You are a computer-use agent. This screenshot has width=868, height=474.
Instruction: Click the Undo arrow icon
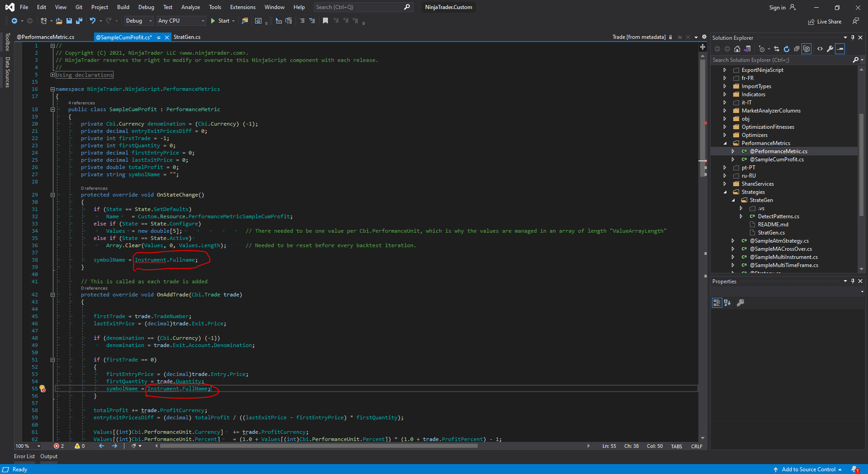click(x=92, y=21)
